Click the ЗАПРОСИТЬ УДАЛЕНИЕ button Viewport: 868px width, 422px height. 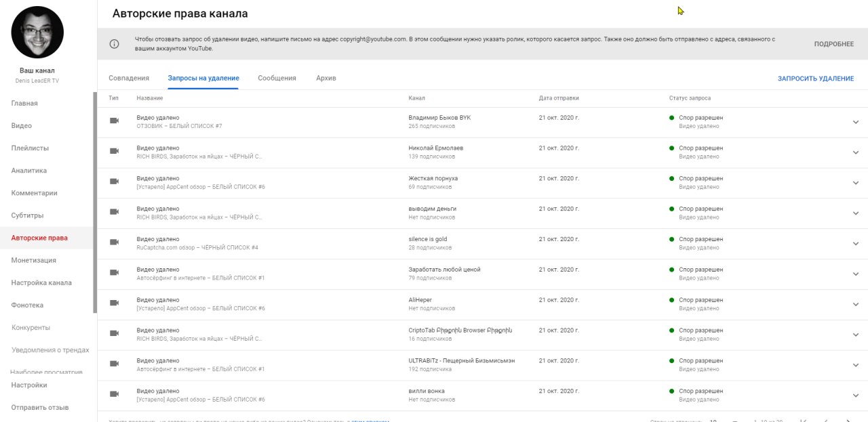[x=816, y=79]
